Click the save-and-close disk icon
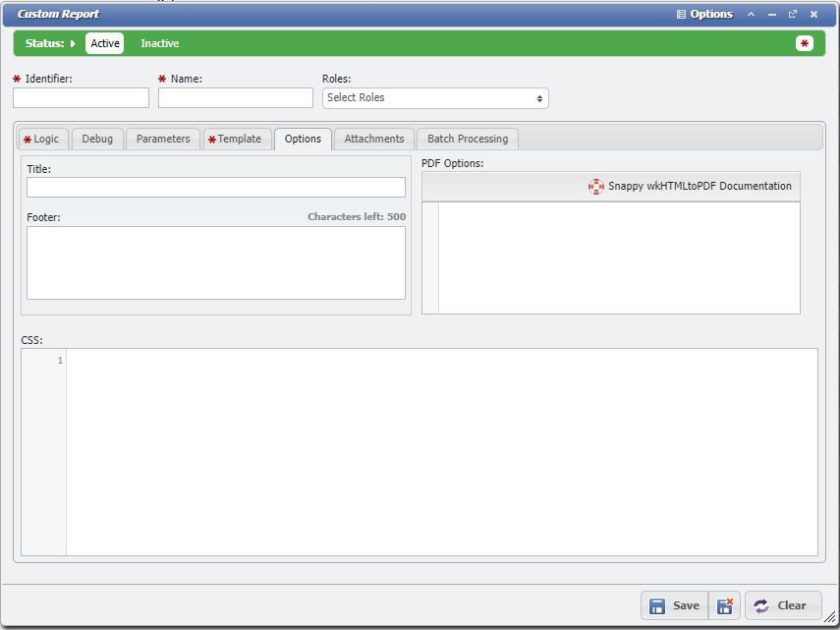The image size is (840, 630). pyautogui.click(x=724, y=605)
